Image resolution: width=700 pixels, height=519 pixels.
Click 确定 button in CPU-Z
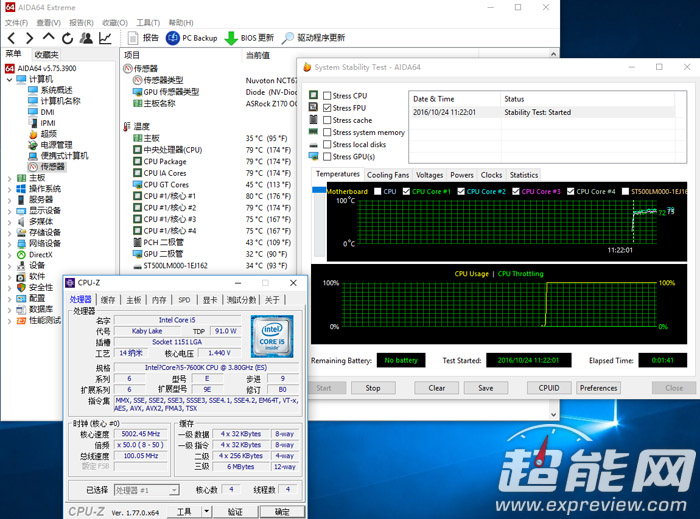282,512
